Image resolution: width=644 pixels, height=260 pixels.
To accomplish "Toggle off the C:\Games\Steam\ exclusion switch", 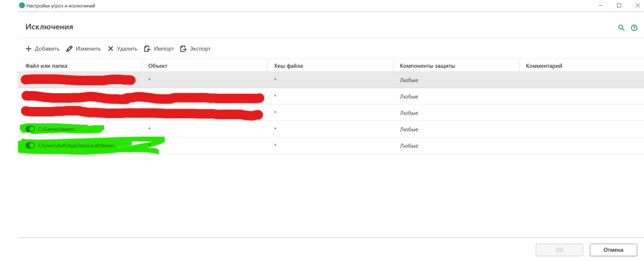I will click(30, 129).
